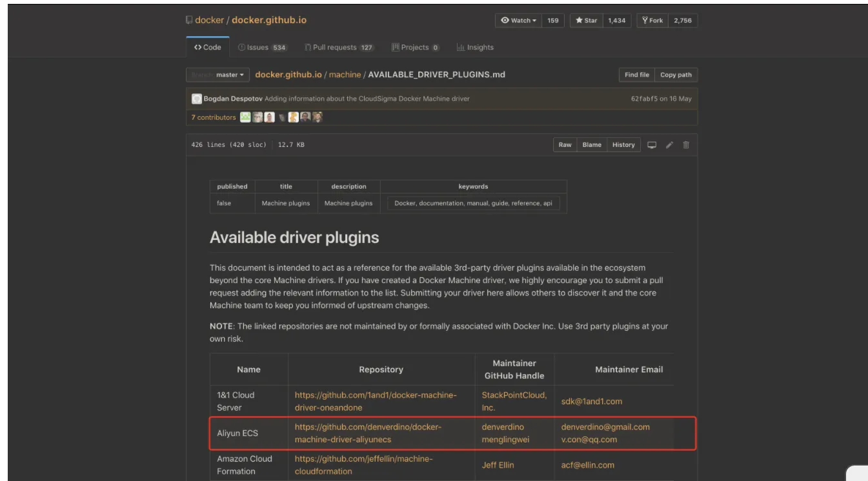Click the docker owner link
This screenshot has width=868, height=481.
click(210, 20)
